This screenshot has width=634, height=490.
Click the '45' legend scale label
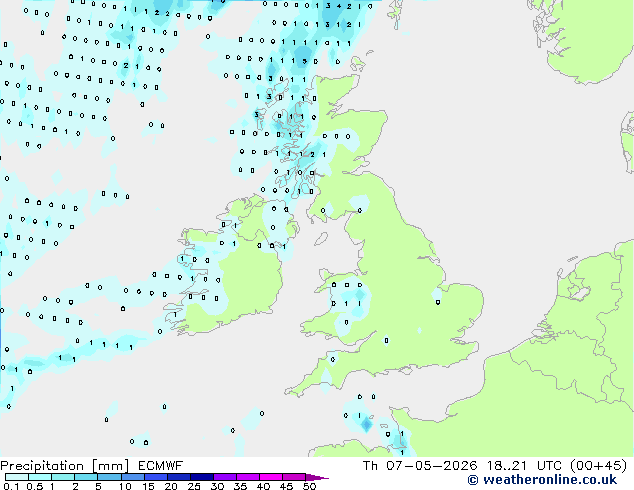(286, 486)
